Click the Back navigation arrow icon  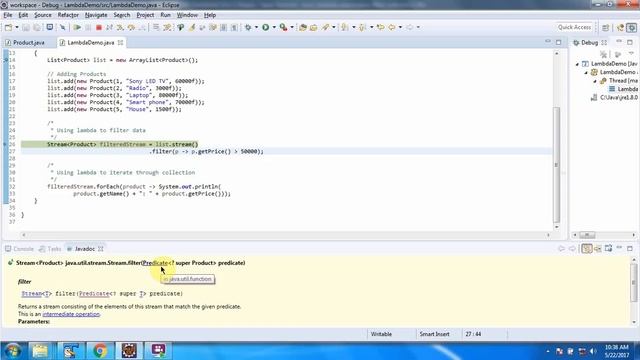[x=392, y=27]
